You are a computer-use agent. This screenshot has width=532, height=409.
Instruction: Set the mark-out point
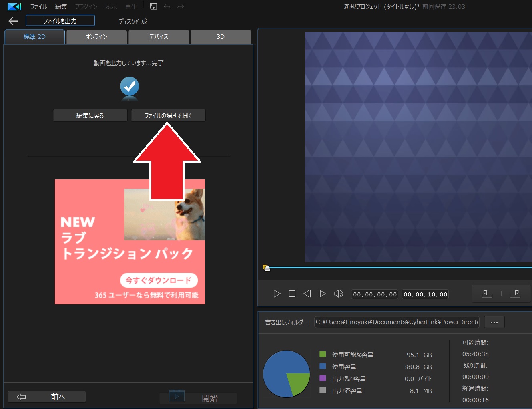[515, 294]
